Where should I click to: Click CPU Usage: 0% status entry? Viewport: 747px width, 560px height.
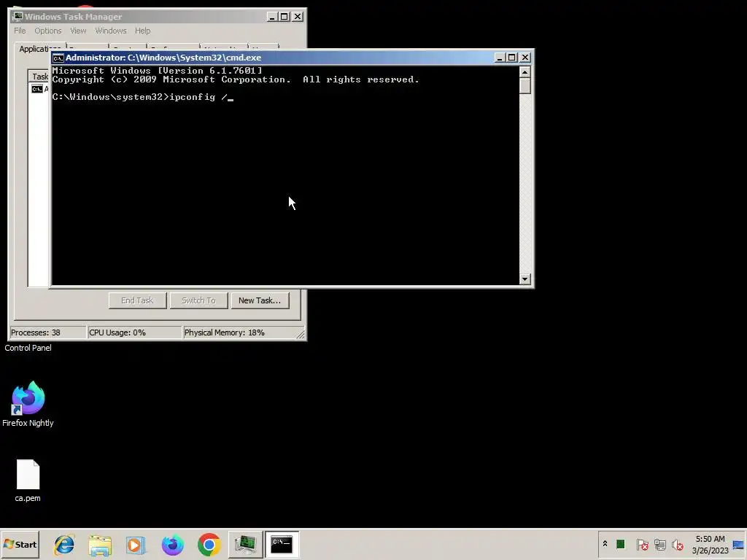pyautogui.click(x=135, y=332)
